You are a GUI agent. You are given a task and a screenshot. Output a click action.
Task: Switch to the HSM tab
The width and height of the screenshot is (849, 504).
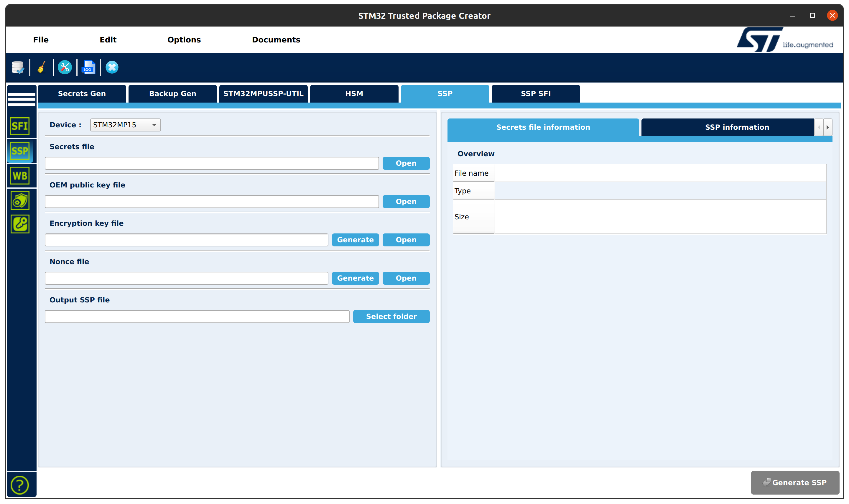[x=354, y=93]
